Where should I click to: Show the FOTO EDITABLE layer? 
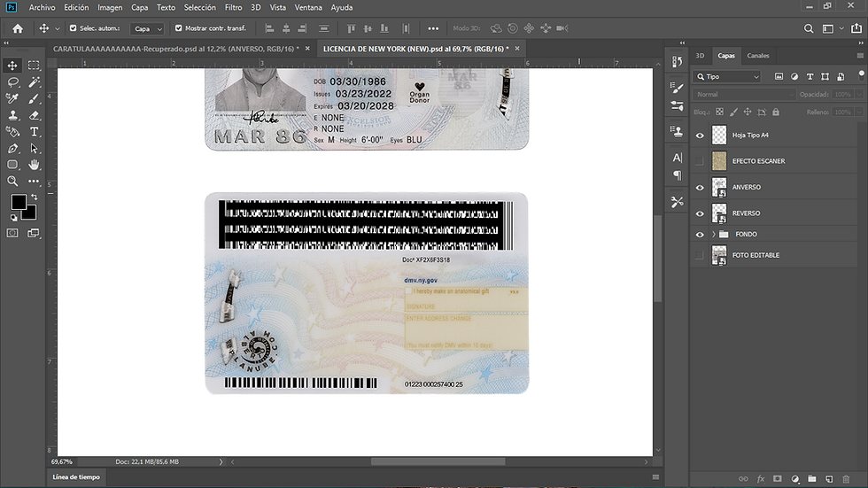tap(700, 255)
